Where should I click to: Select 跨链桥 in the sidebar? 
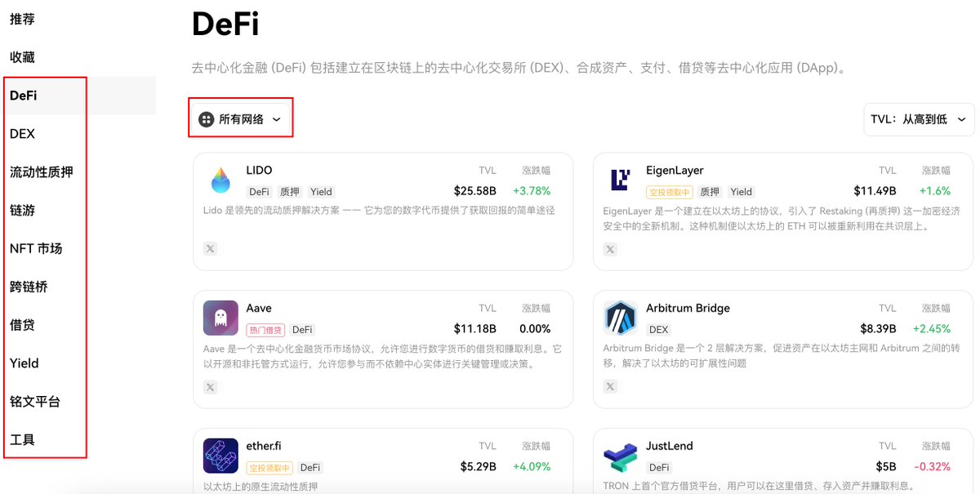tap(29, 287)
